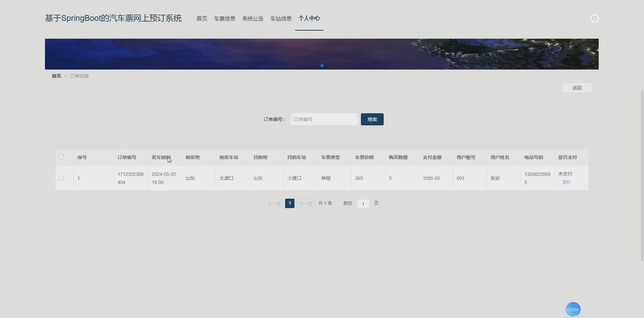Open the 首页 menu item
This screenshot has width=644, height=318.
coord(201,18)
